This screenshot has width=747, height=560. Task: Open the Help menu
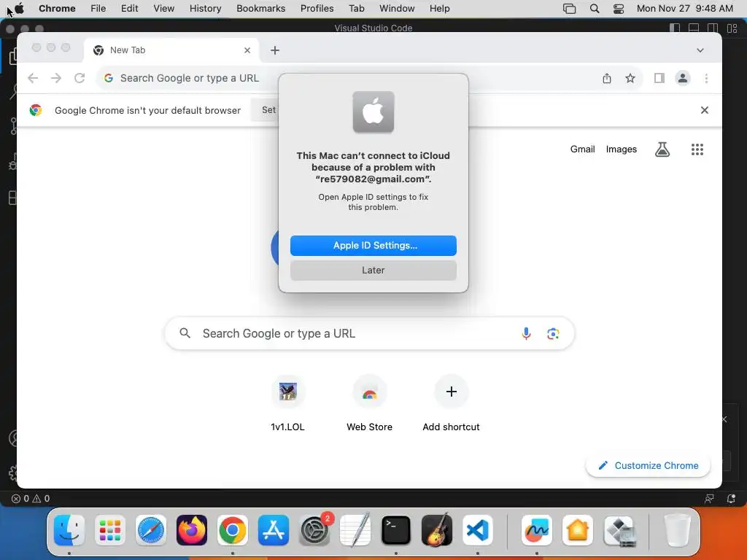tap(439, 9)
